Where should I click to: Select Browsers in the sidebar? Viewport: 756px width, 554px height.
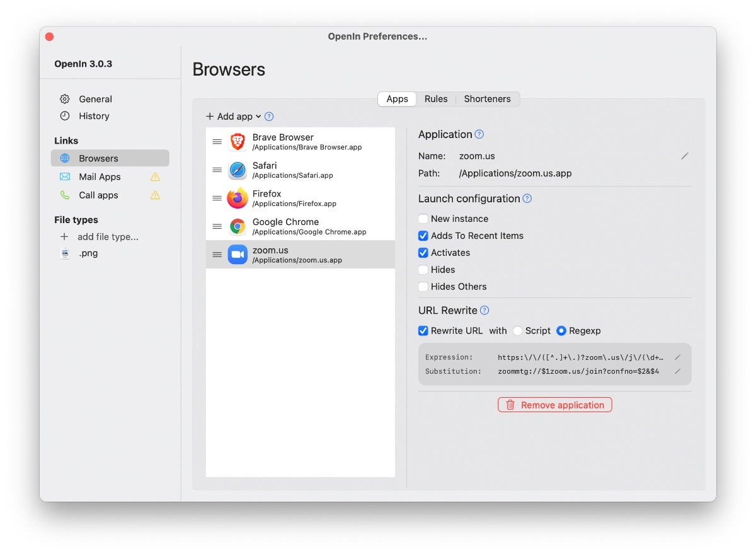click(x=110, y=158)
